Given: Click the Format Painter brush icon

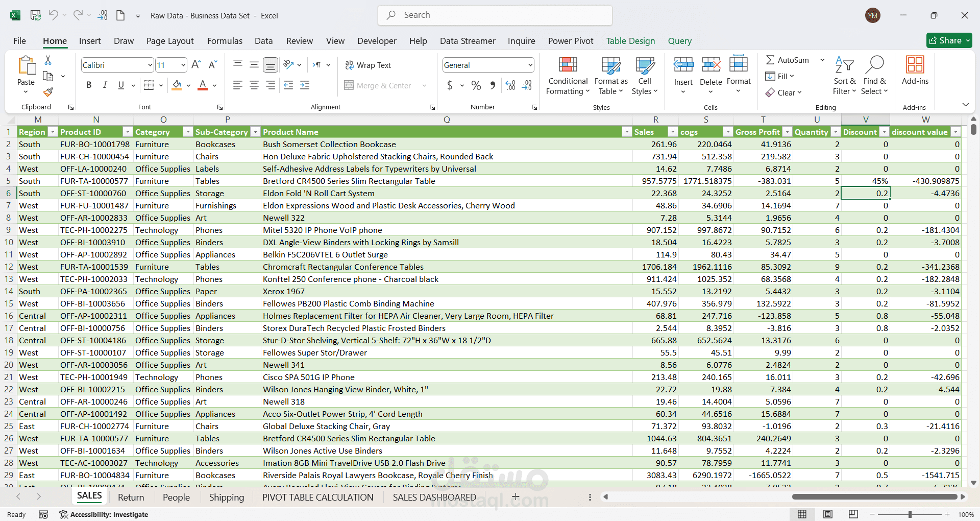Looking at the screenshot, I should (x=48, y=92).
